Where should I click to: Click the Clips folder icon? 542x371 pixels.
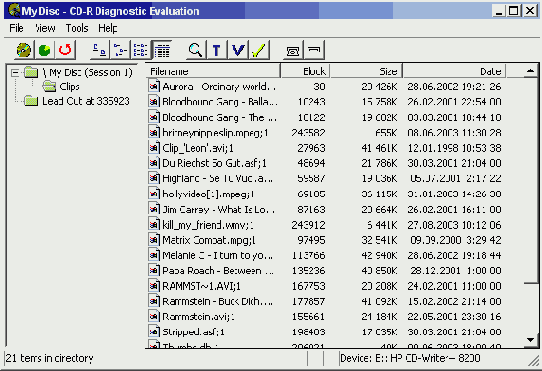click(49, 86)
